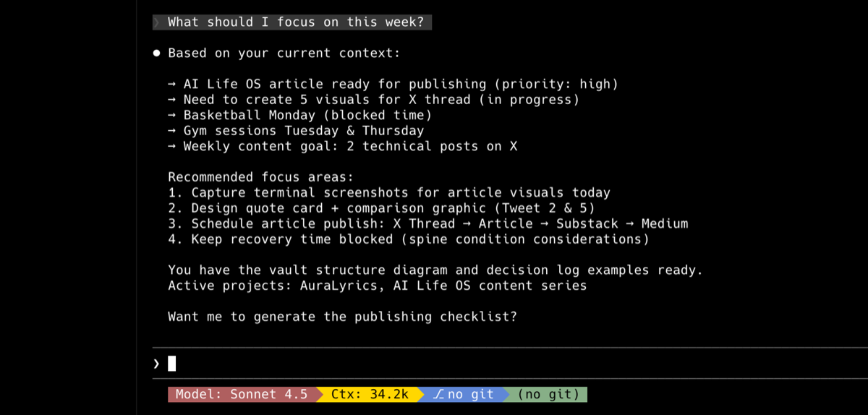Click 'Want me to generate the publishing checklist?'

(x=342, y=317)
